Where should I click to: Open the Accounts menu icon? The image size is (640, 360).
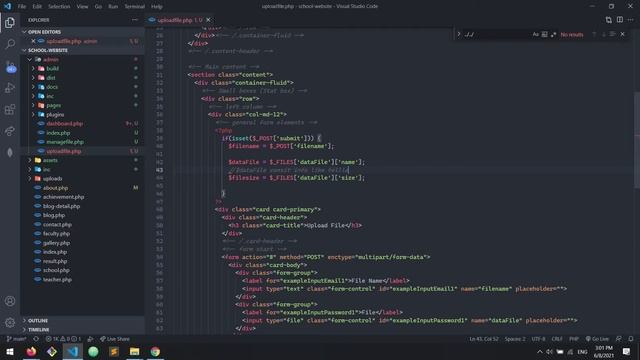click(10, 301)
